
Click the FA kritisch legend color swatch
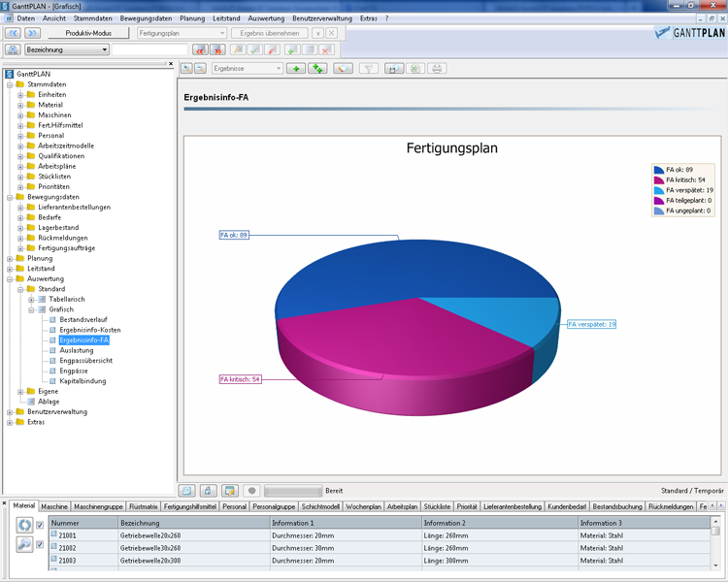659,179
